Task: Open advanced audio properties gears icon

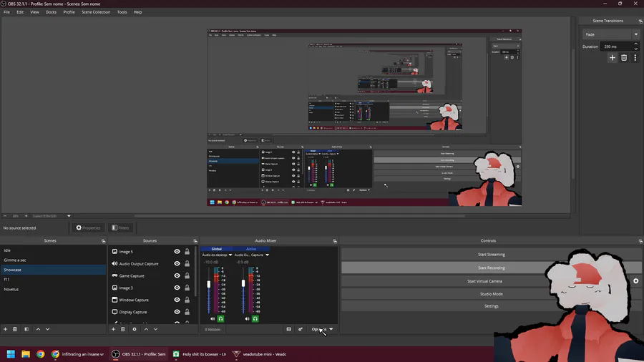Action: pyautogui.click(x=301, y=329)
